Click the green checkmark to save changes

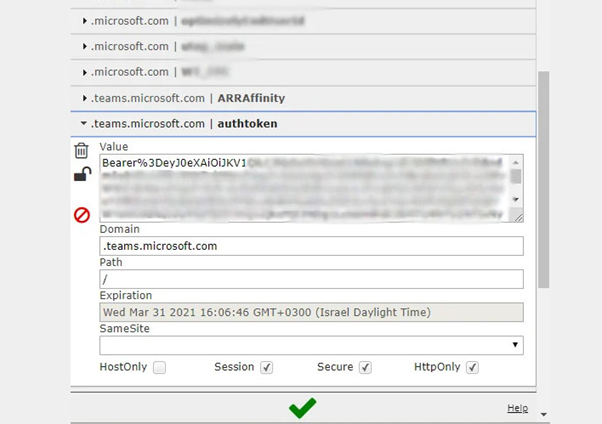tap(301, 408)
